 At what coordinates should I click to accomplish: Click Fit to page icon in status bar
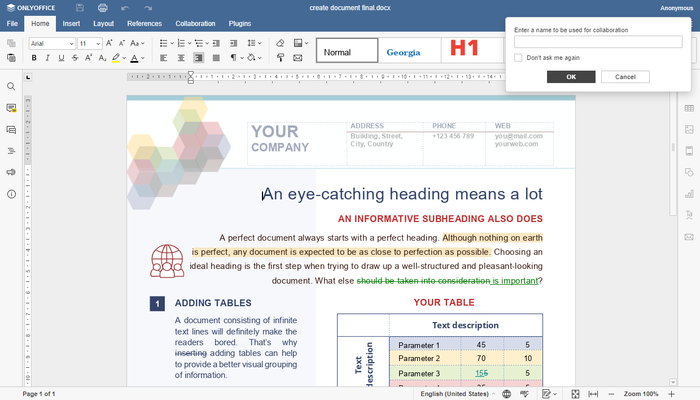[x=575, y=394]
